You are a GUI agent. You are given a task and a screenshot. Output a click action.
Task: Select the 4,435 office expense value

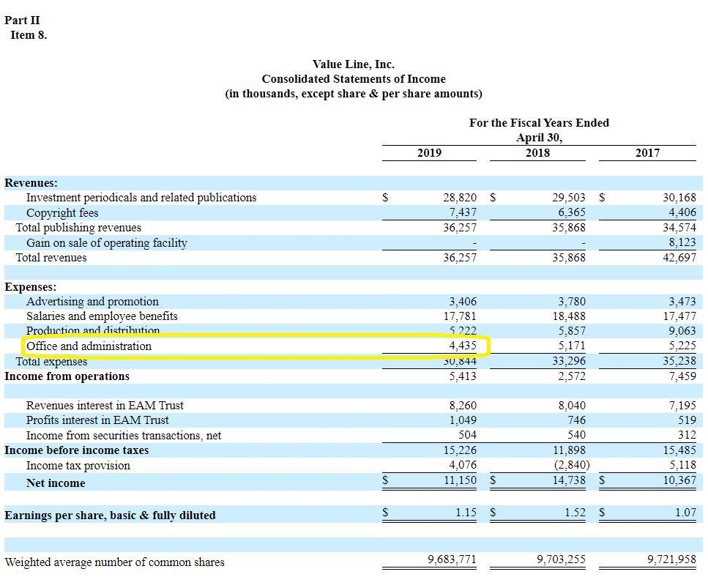click(x=463, y=346)
